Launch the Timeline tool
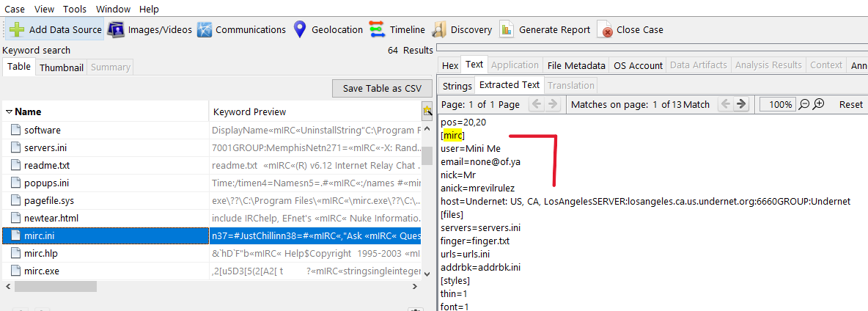 tap(377, 30)
